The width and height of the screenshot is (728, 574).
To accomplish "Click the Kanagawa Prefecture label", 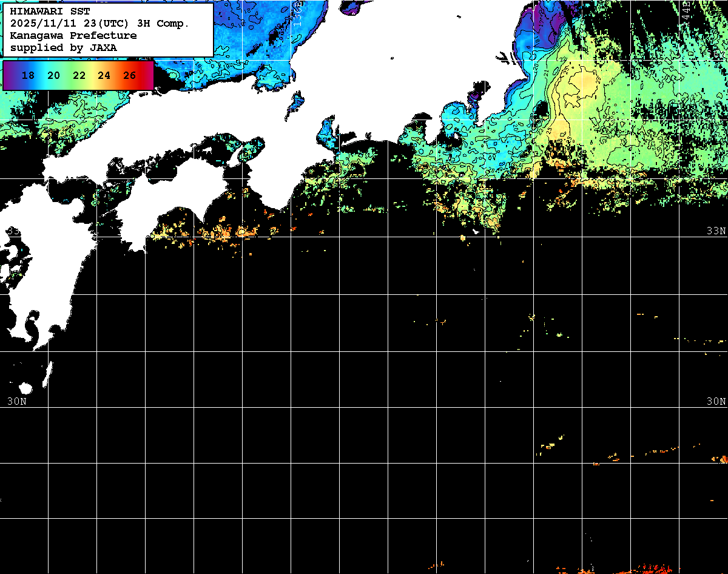I will click(73, 36).
